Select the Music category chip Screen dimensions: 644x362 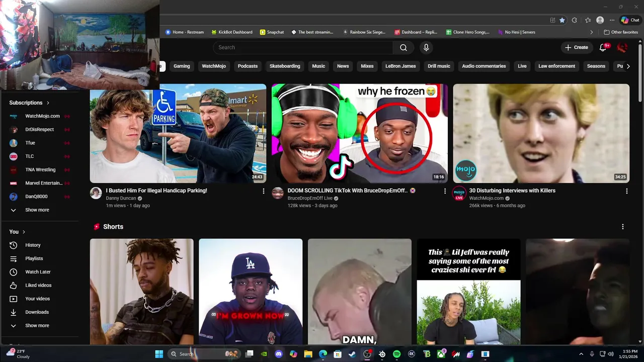(x=318, y=66)
